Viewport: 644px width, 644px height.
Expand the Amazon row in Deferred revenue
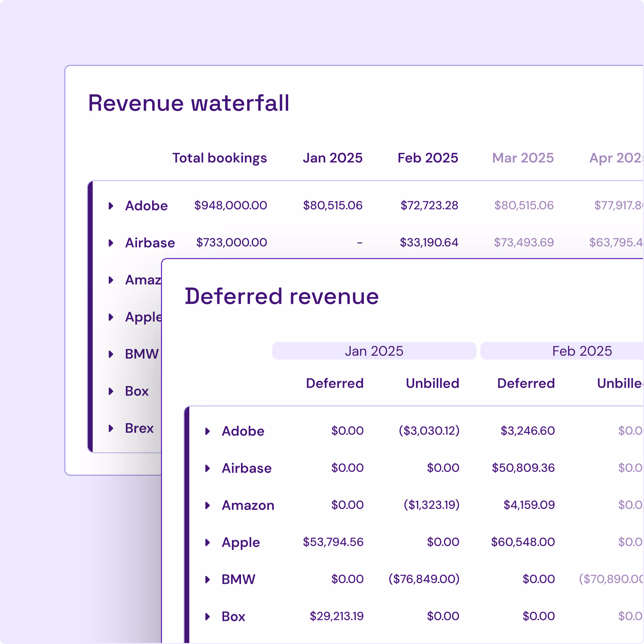tap(207, 505)
